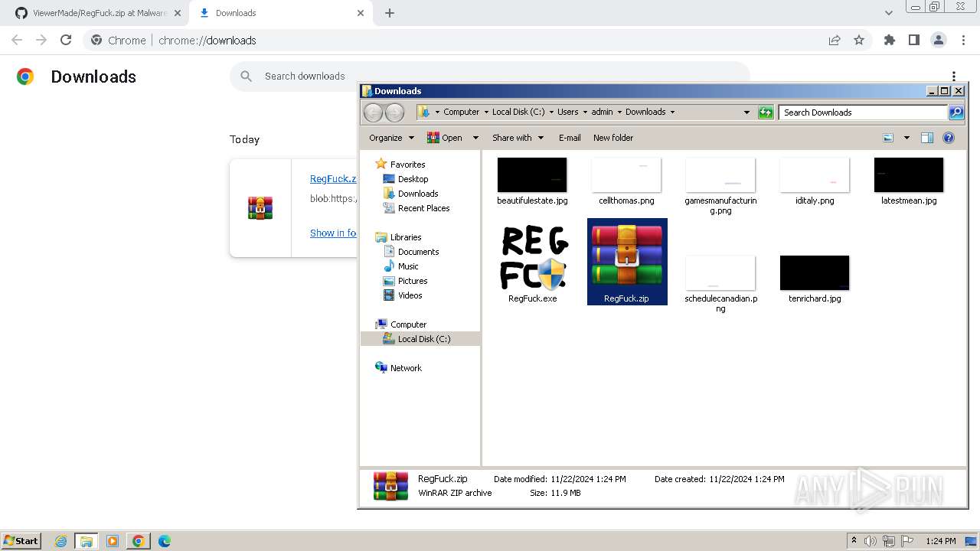Expand address bar history dropdown

pos(746,112)
